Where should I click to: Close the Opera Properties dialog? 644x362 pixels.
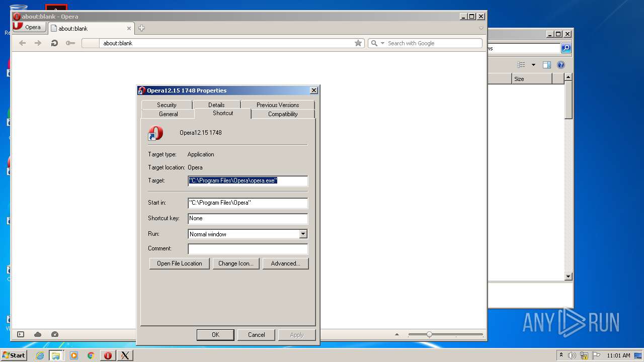click(x=314, y=90)
